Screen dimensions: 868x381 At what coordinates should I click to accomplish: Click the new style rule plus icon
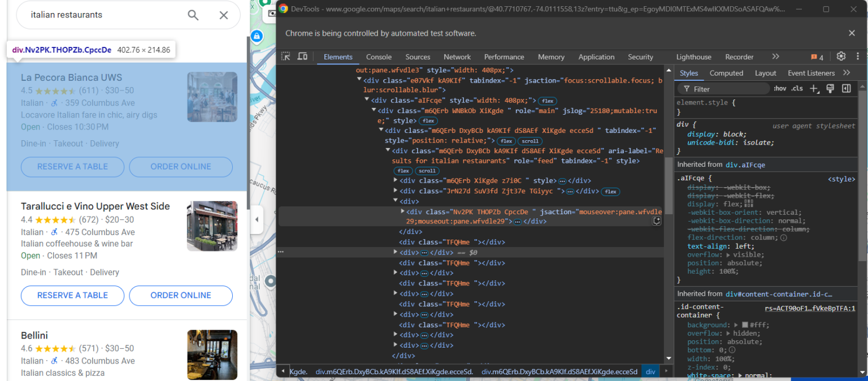tap(813, 89)
